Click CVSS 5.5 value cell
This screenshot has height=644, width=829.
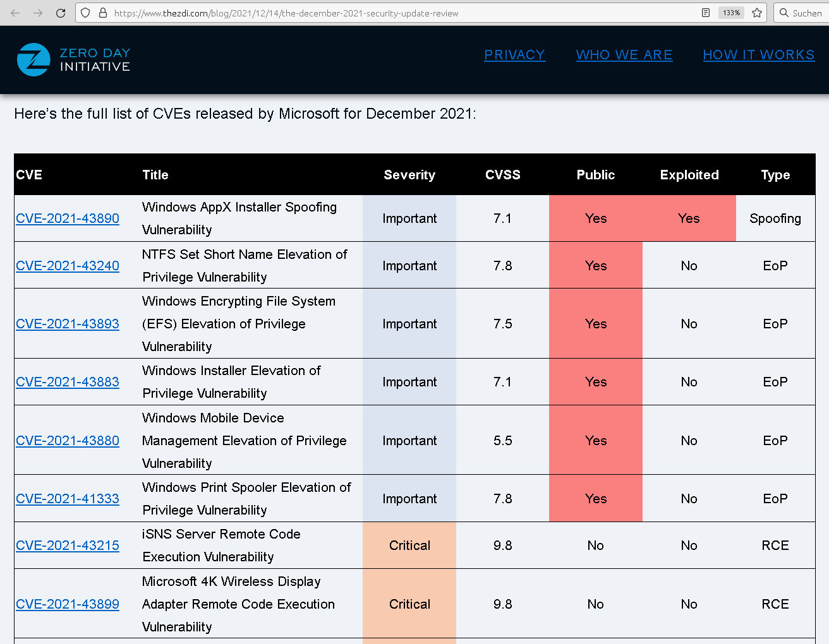503,441
